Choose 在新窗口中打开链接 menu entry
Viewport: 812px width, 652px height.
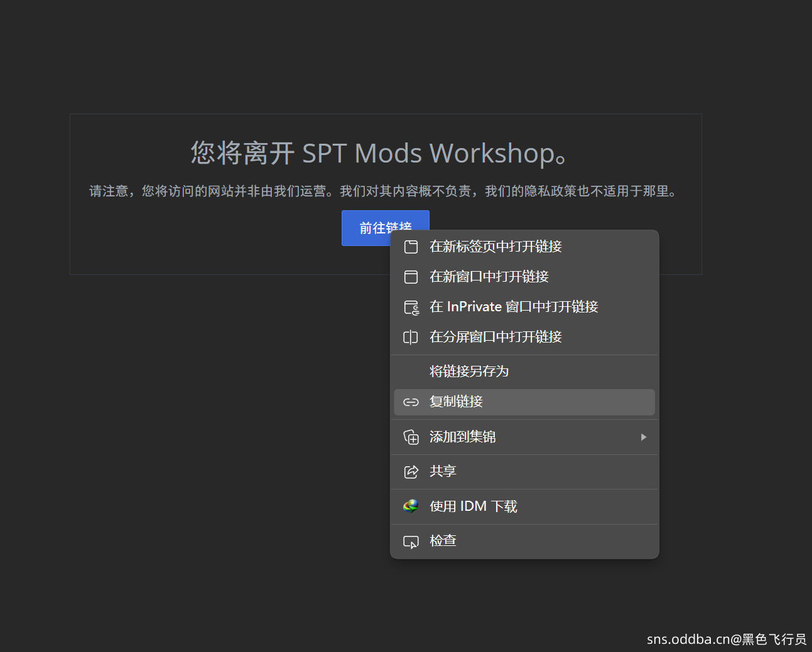point(524,277)
